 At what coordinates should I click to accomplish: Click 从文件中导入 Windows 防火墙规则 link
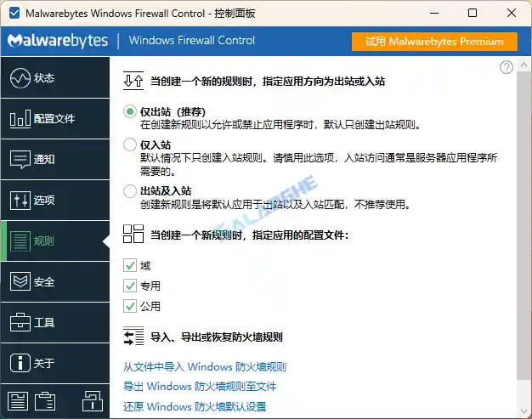coord(205,367)
